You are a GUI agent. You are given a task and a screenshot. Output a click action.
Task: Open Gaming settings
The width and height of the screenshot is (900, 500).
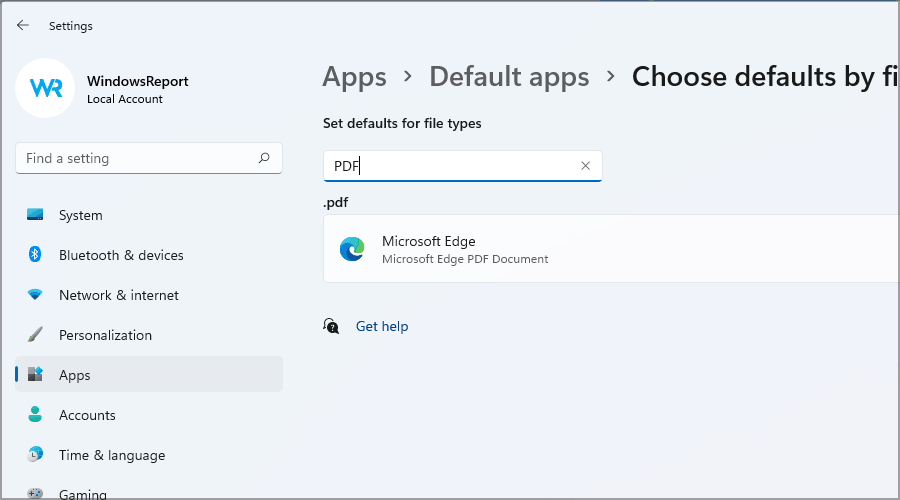point(149,493)
